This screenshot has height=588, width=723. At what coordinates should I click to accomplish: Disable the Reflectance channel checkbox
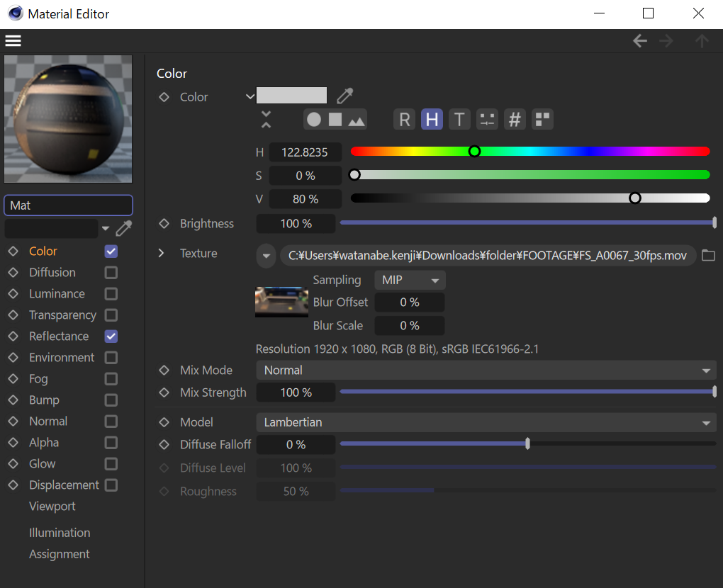111,337
